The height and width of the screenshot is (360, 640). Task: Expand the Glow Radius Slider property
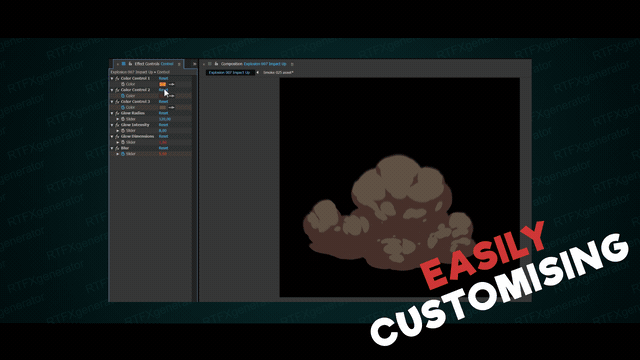118,119
